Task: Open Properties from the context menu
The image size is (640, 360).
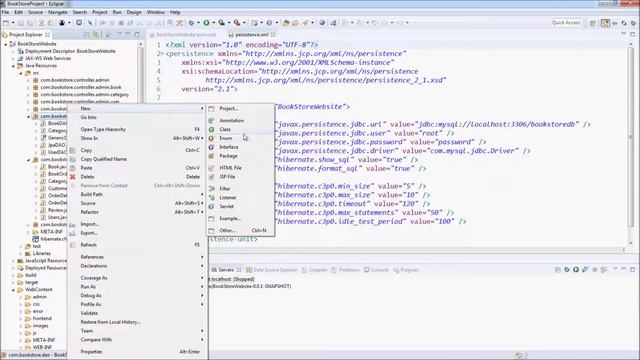Action: (x=137, y=351)
